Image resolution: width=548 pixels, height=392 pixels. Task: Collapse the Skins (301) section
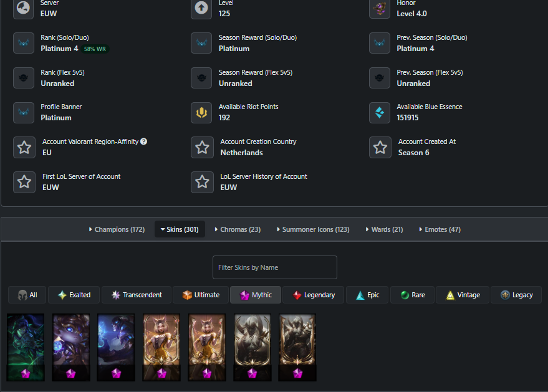180,229
